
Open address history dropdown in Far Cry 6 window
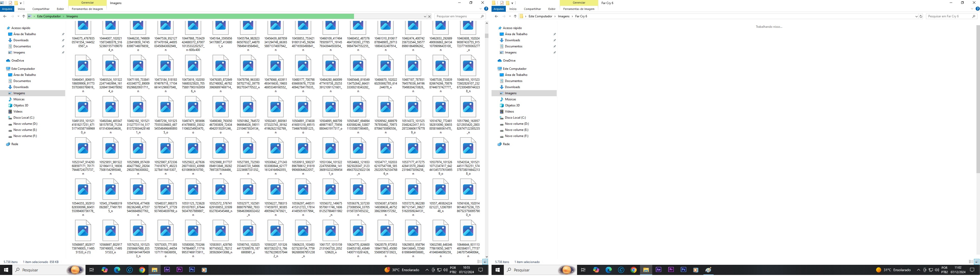916,16
